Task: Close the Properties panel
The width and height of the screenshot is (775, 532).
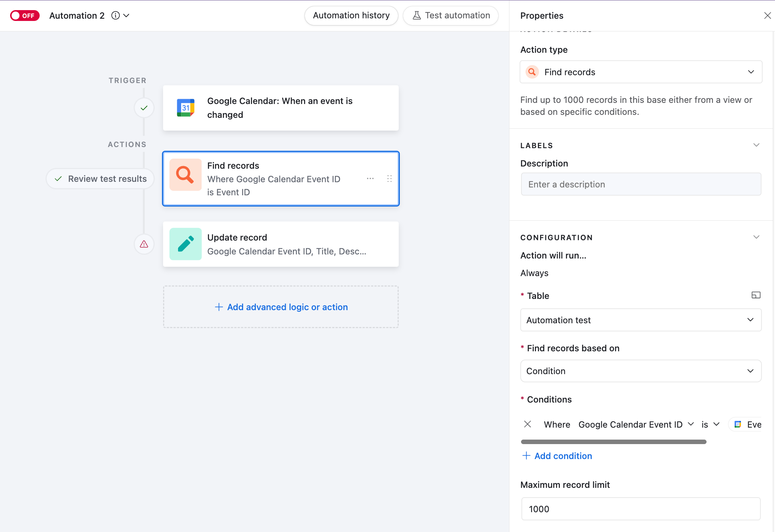Action: point(768,15)
